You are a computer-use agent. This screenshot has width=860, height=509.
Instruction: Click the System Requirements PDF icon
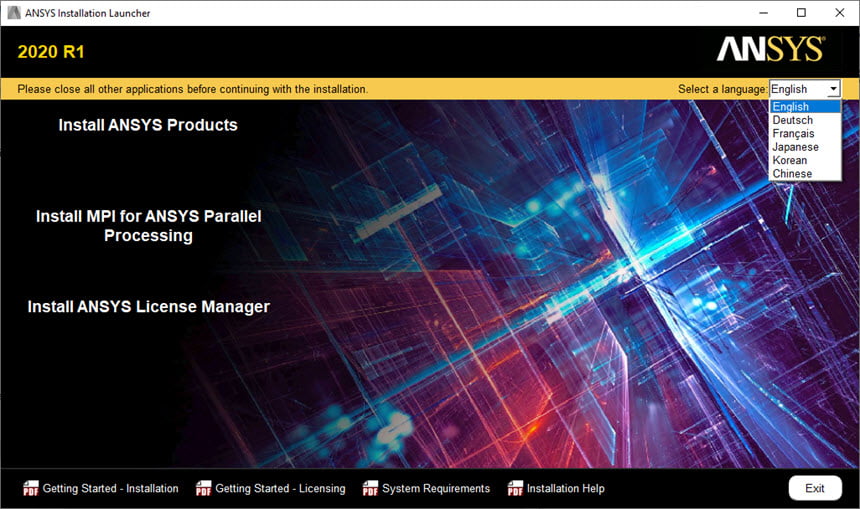[x=370, y=488]
